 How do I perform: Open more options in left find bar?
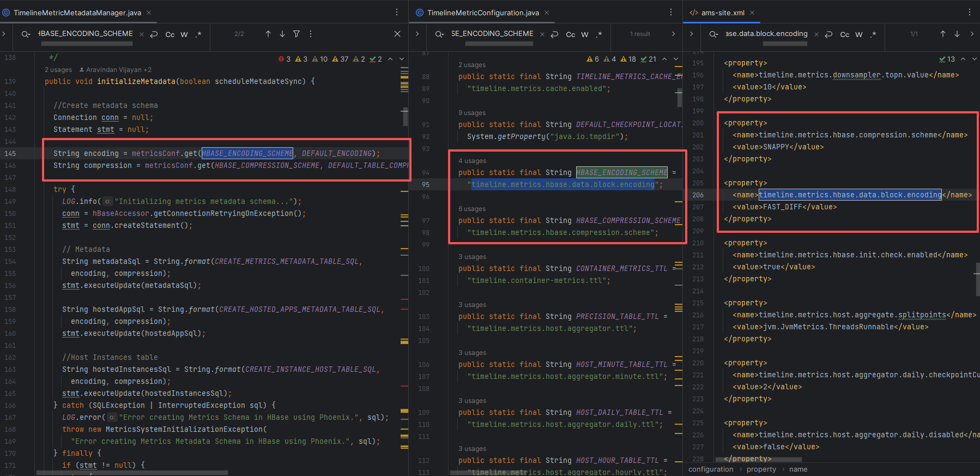(x=311, y=34)
